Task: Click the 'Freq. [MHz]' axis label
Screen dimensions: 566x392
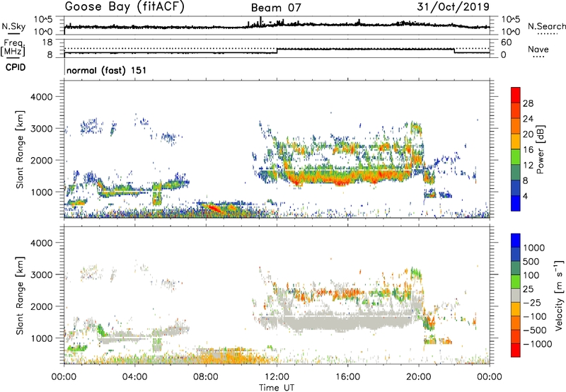Action: (13, 47)
